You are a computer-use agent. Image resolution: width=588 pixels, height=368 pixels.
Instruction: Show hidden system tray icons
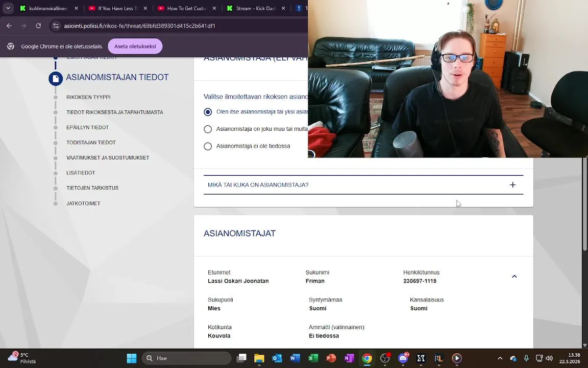point(500,358)
